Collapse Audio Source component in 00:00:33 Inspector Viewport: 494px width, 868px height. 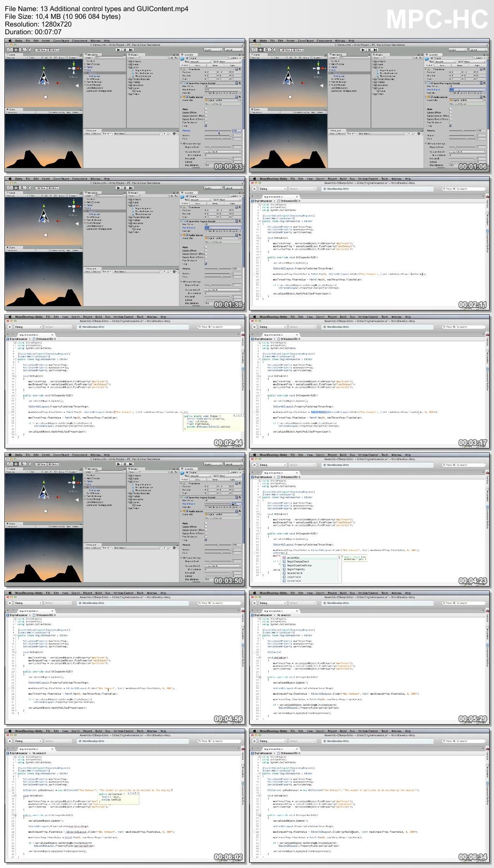pos(181,97)
